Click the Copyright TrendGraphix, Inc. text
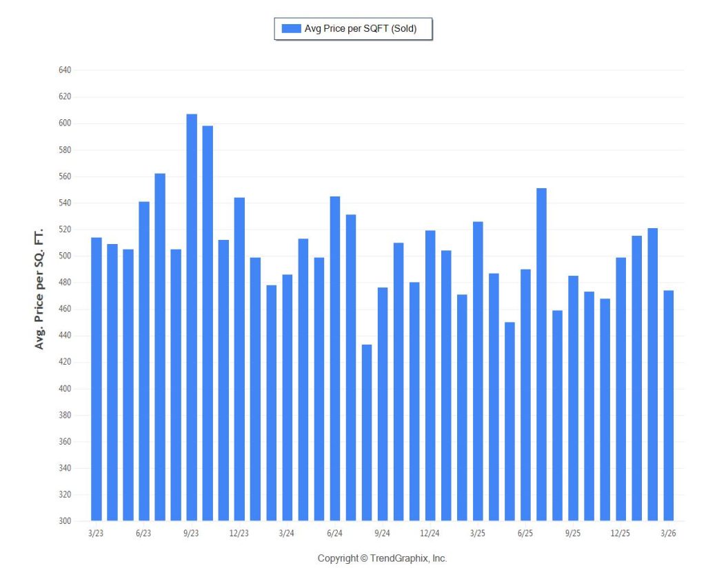706x588 pixels. coord(382,559)
